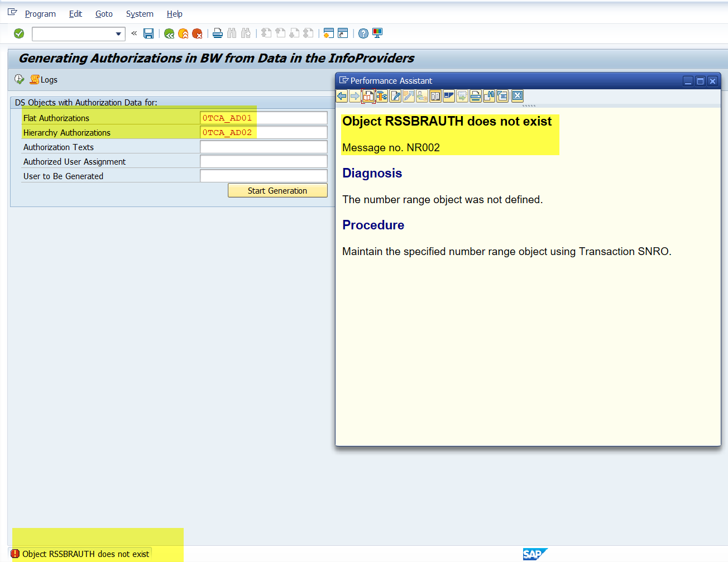Click the orange Exit icon
The height and width of the screenshot is (562, 728).
[183, 33]
